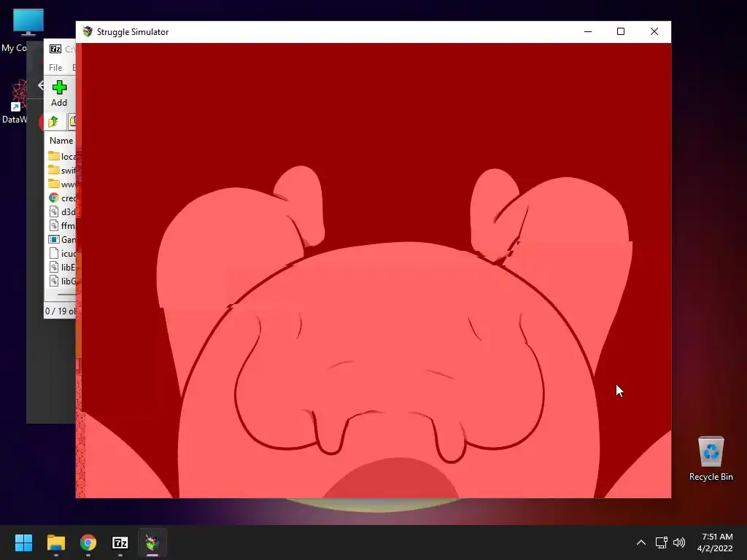
Task: Open the clock showing 7:51 AM
Action: tap(715, 542)
